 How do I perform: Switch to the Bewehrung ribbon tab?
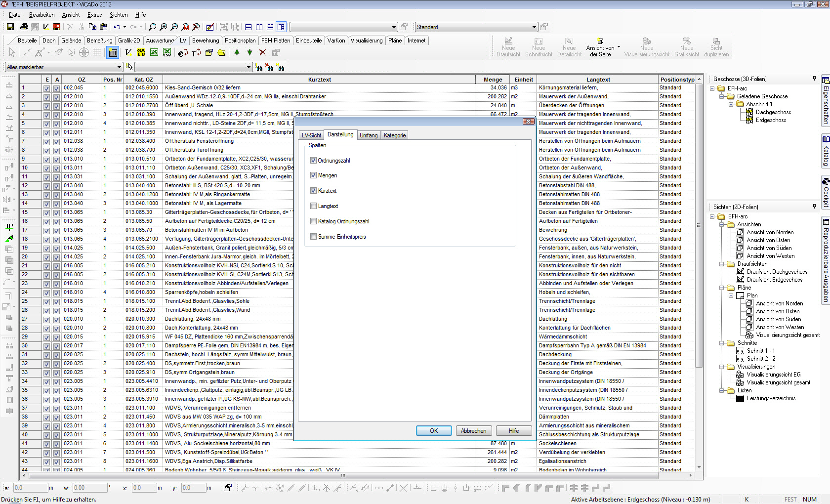tap(206, 41)
